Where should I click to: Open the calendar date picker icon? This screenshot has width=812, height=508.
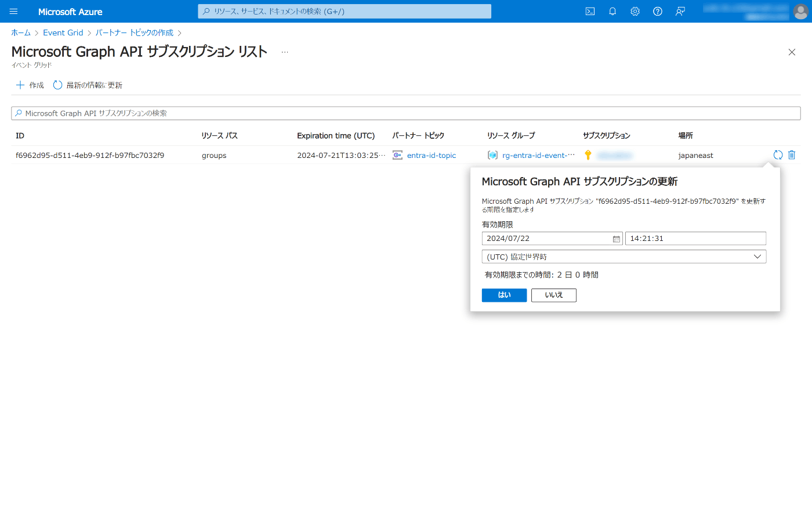point(617,239)
